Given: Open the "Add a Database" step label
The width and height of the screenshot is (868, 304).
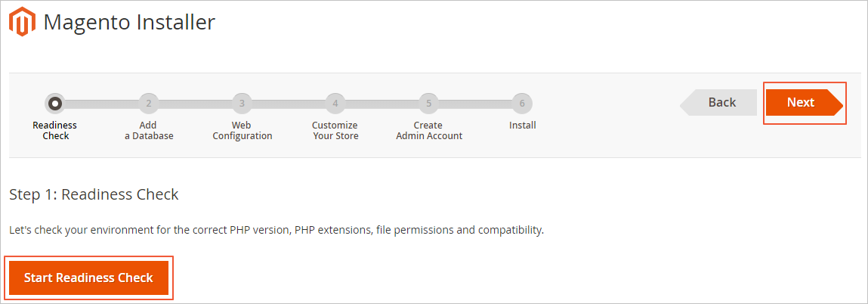Looking at the screenshot, I should (x=149, y=131).
